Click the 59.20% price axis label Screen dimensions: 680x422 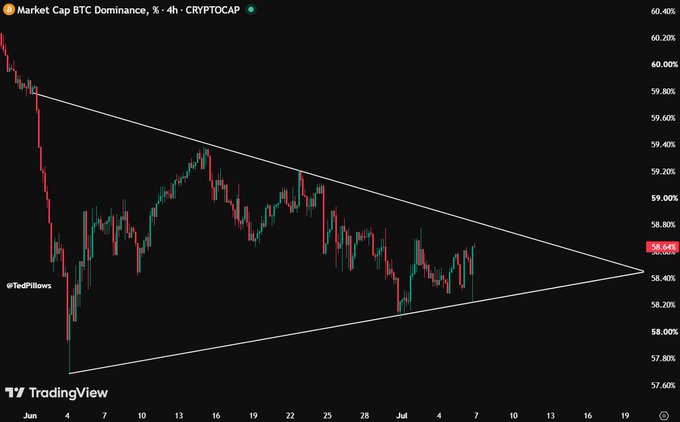tap(664, 171)
